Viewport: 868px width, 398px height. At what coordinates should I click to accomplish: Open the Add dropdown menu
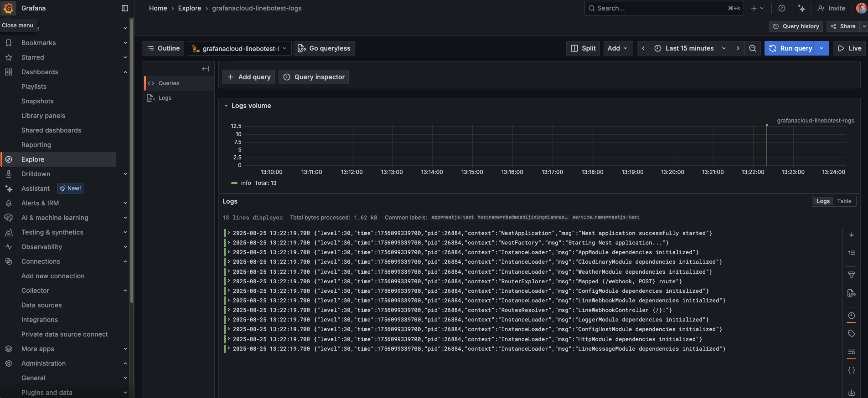click(x=618, y=48)
